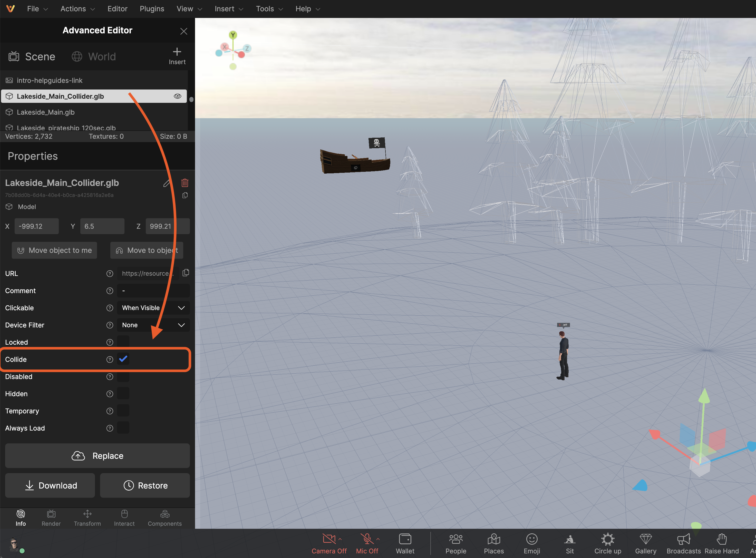Viewport: 756px width, 558px height.
Task: Open the Insert menu in the menu bar
Action: (x=229, y=9)
